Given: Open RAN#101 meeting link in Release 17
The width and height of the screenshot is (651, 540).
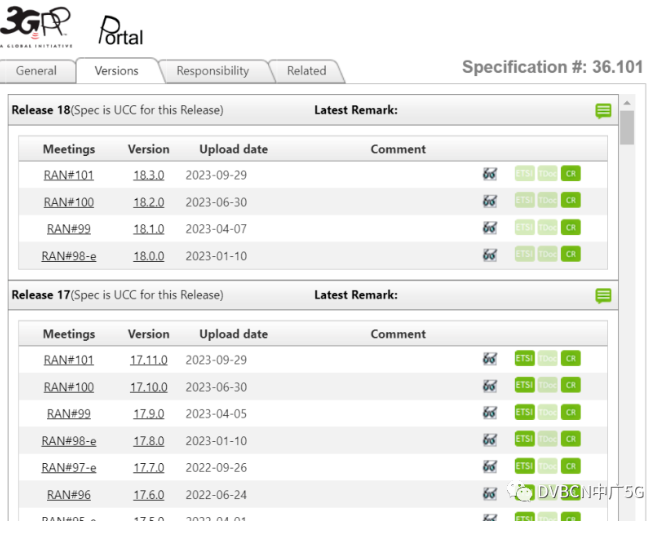Looking at the screenshot, I should tap(69, 359).
